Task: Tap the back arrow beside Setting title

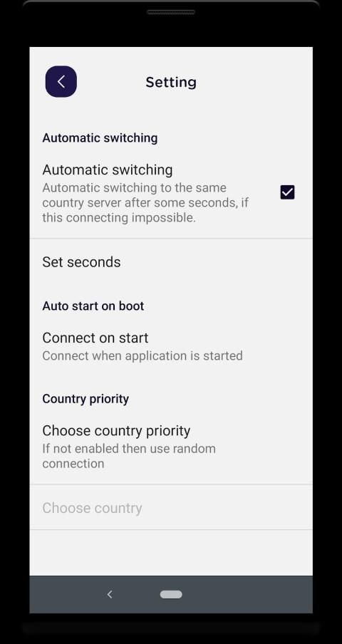Action: (x=61, y=81)
